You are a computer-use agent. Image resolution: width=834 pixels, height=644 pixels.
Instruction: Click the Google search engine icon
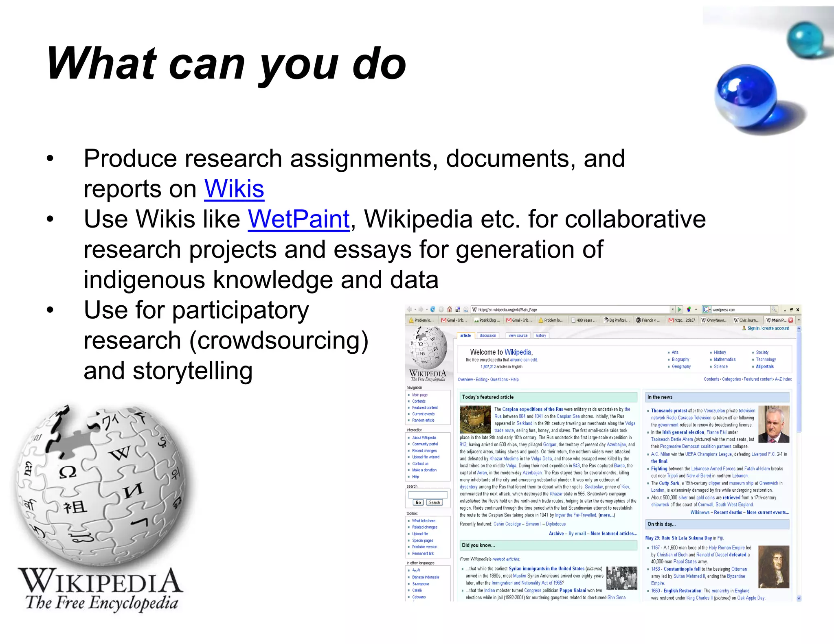click(x=706, y=309)
